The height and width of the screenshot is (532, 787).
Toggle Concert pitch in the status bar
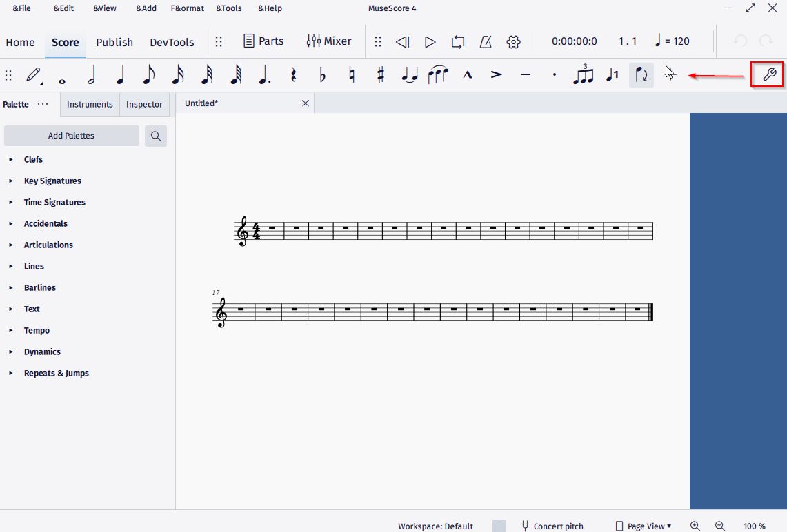pos(552,526)
